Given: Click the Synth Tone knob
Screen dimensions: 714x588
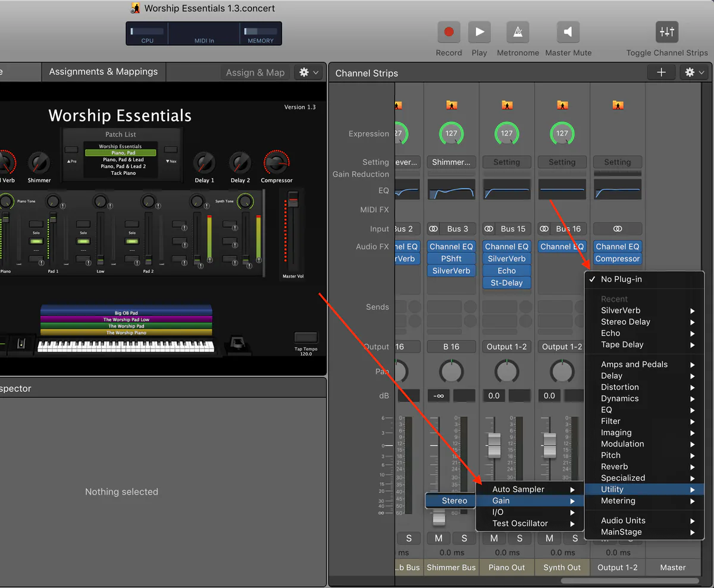Looking at the screenshot, I should (x=245, y=202).
